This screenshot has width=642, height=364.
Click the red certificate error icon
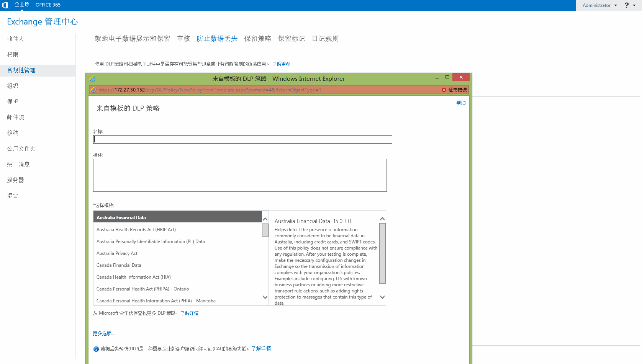(444, 90)
